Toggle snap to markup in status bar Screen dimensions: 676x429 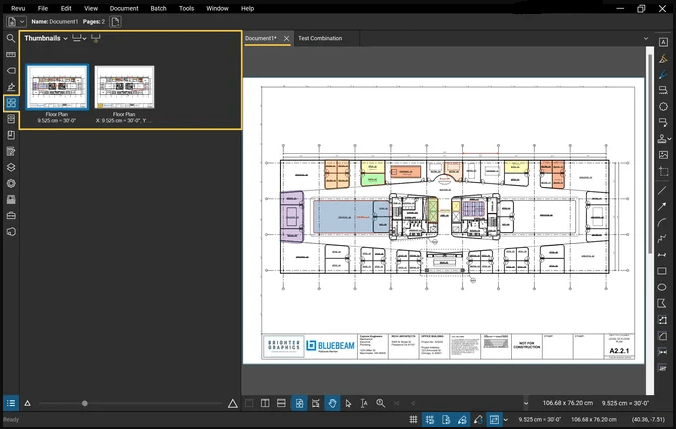(x=462, y=419)
